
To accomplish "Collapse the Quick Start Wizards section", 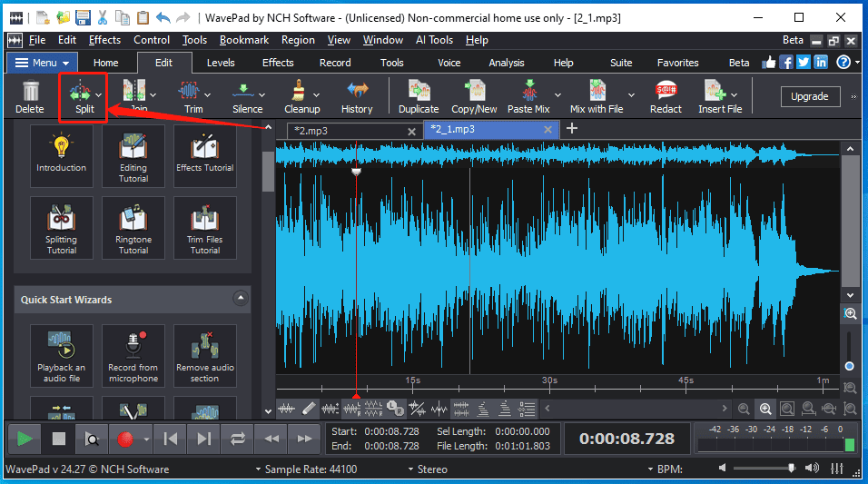I will point(241,299).
